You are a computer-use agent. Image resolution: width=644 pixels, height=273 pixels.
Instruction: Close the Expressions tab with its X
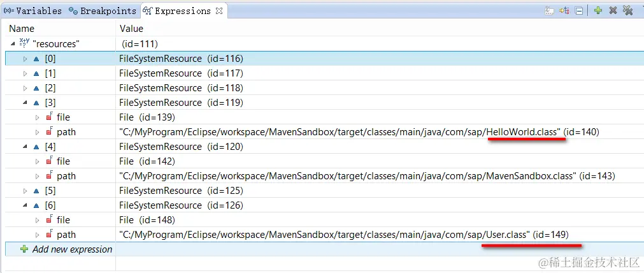point(219,11)
